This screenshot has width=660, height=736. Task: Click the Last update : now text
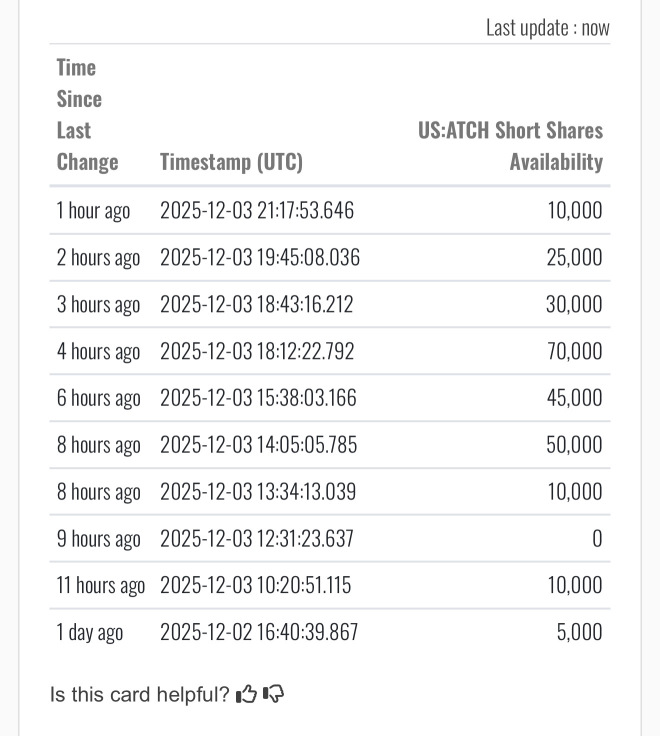pyautogui.click(x=548, y=28)
